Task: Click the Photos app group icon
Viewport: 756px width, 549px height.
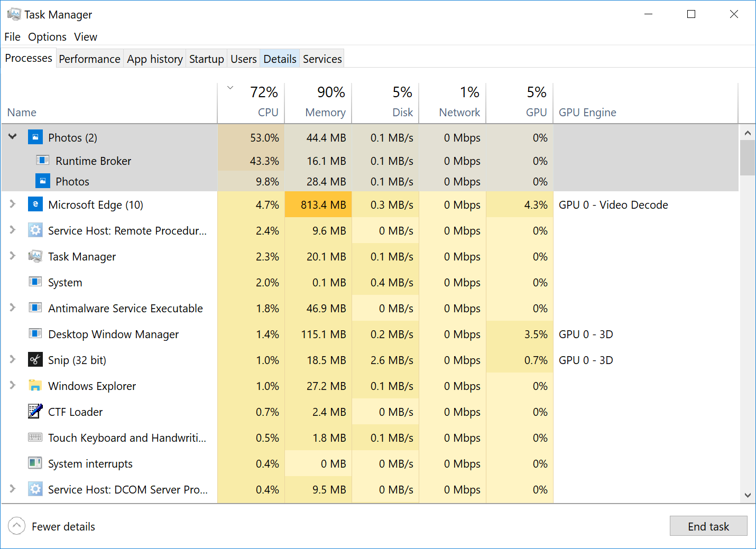Action: [x=35, y=137]
